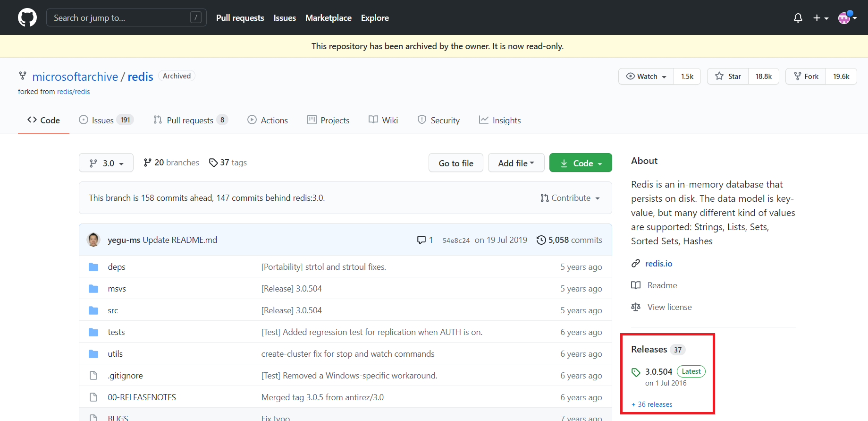Open microsoftarchive owner link
Viewport: 868px width, 421px height.
[x=75, y=77]
